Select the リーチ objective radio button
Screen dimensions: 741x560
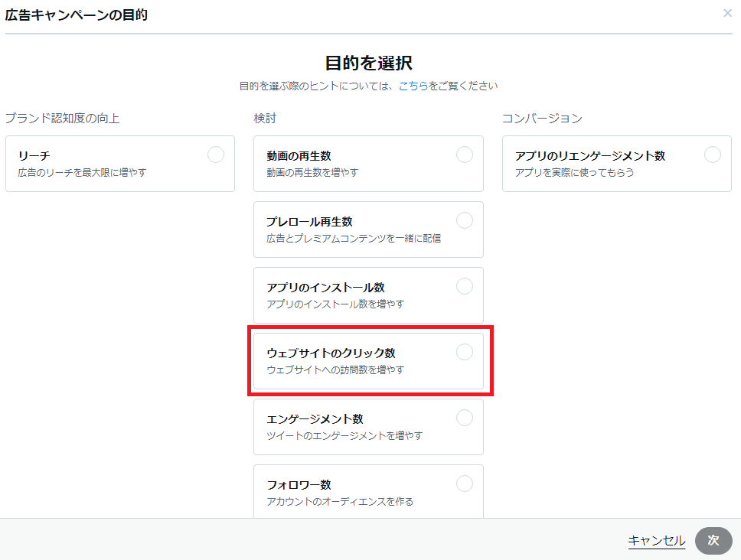pos(215,154)
